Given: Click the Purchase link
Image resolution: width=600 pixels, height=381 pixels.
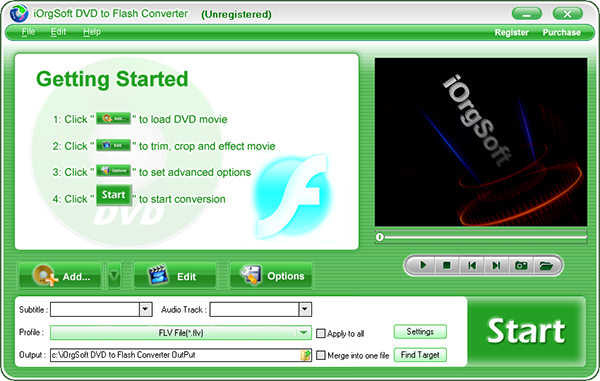Looking at the screenshot, I should [x=562, y=33].
